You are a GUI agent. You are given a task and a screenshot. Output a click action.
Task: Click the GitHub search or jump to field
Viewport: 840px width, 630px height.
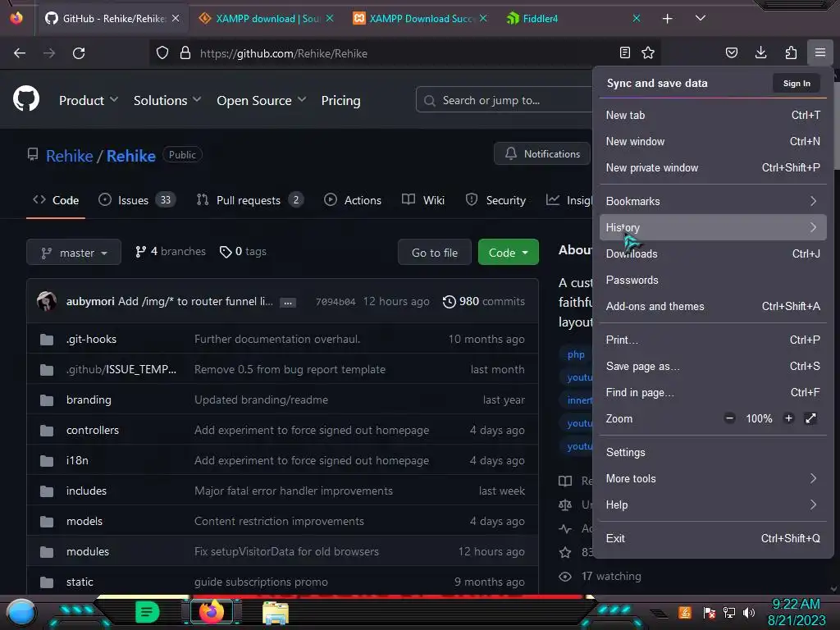coord(504,100)
